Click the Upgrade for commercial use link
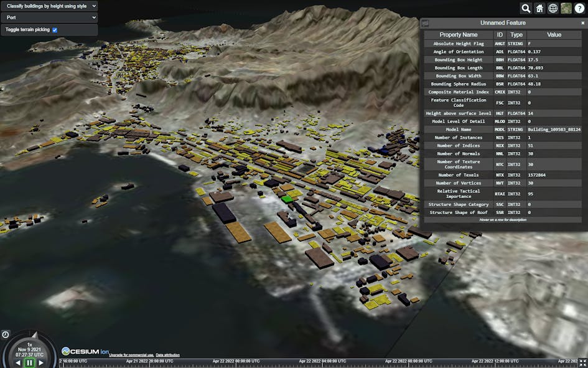Image resolution: width=588 pixels, height=368 pixels. (131, 355)
